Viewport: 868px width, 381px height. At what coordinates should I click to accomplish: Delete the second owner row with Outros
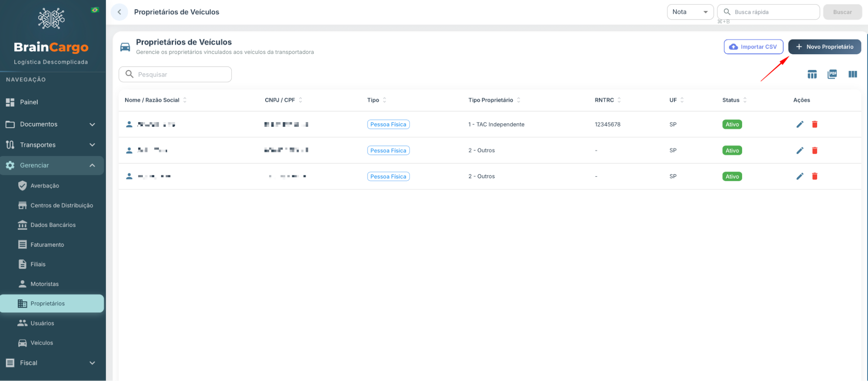coord(815,150)
